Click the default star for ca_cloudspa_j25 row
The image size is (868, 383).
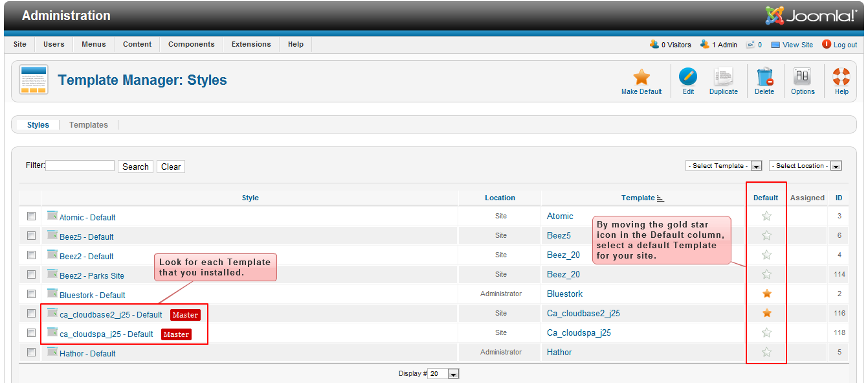[x=766, y=332]
